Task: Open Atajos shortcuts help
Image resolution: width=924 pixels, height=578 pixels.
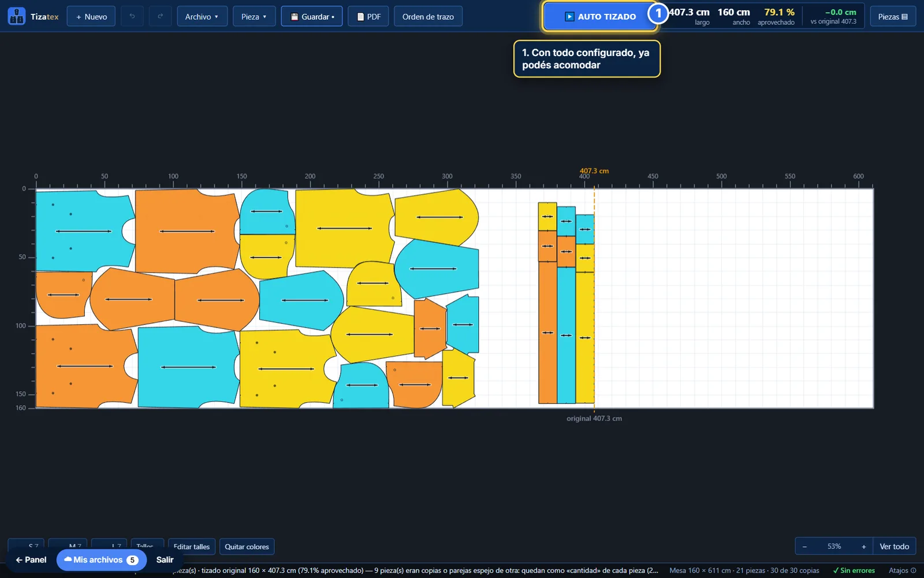Action: tap(902, 570)
